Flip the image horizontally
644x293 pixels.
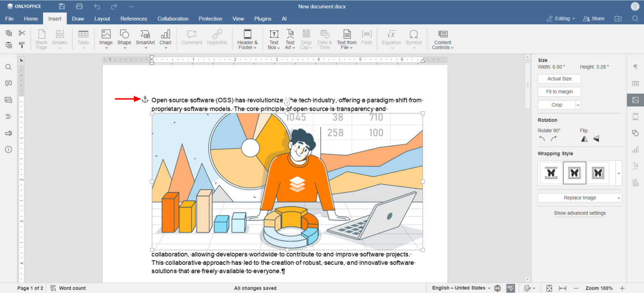(x=584, y=139)
